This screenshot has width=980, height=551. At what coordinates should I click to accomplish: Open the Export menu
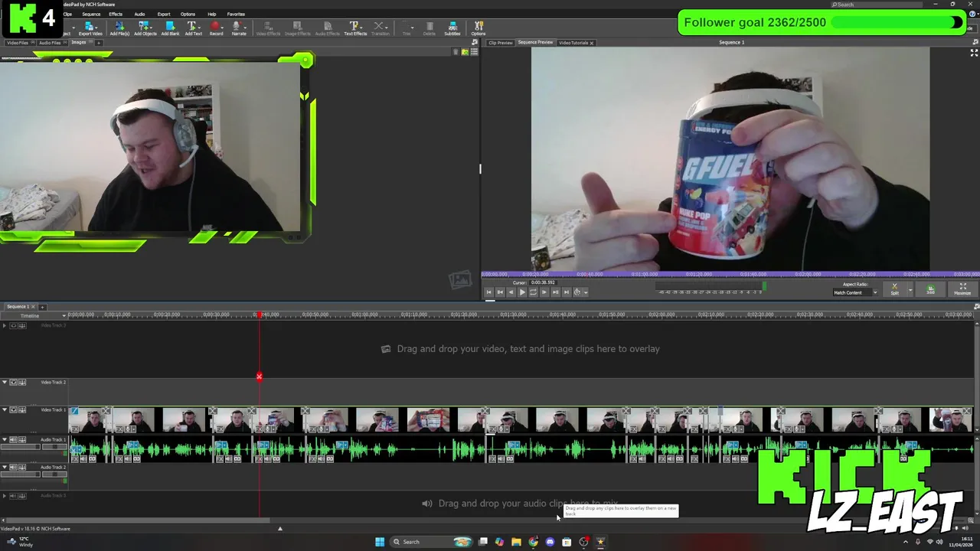(164, 14)
